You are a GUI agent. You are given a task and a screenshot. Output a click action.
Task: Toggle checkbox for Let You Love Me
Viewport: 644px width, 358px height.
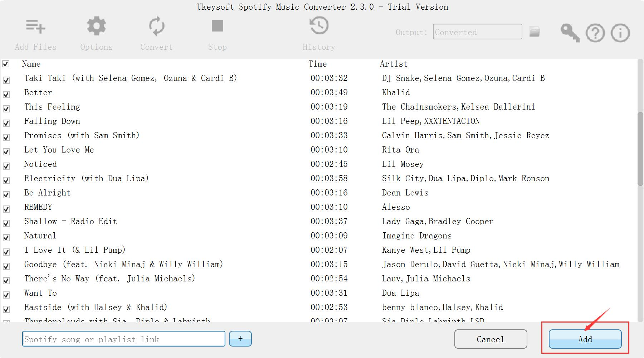(x=6, y=151)
